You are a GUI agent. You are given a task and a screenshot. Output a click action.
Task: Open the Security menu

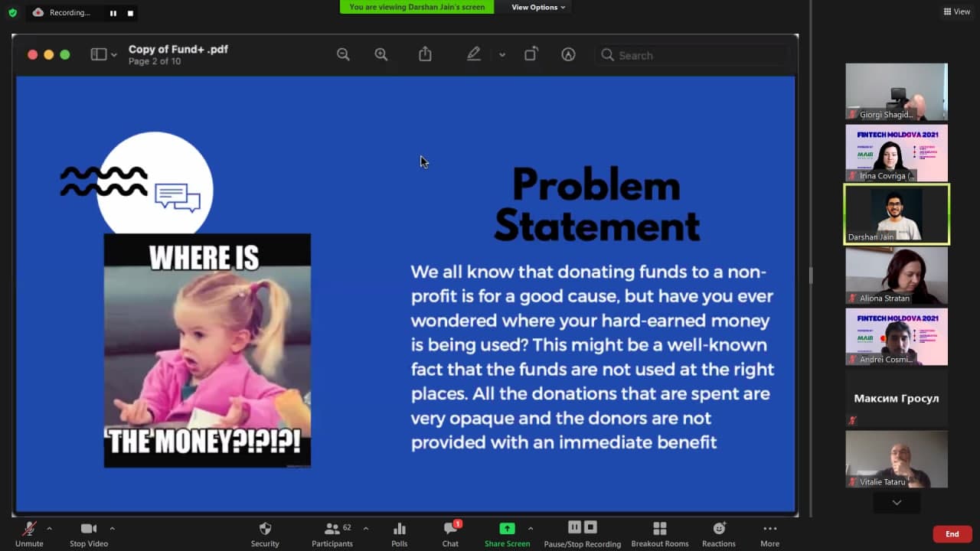pyautogui.click(x=265, y=533)
